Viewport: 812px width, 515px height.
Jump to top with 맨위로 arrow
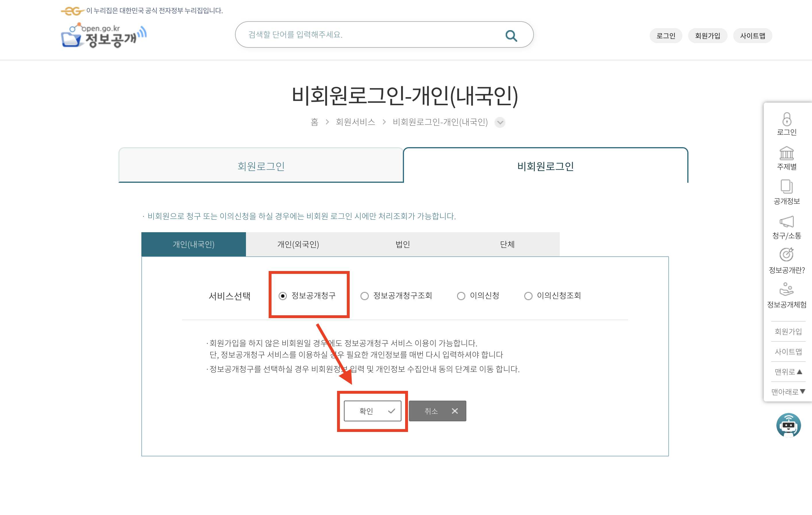click(788, 372)
